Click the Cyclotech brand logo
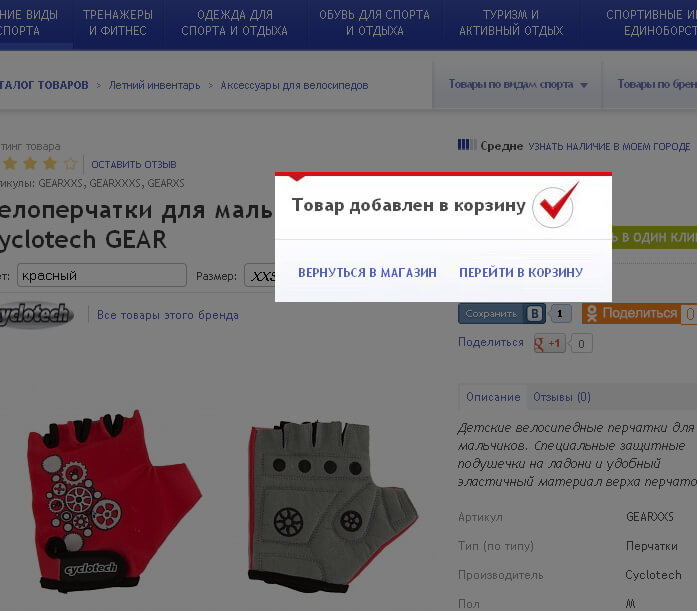This screenshot has height=611, width=697. coord(35,315)
